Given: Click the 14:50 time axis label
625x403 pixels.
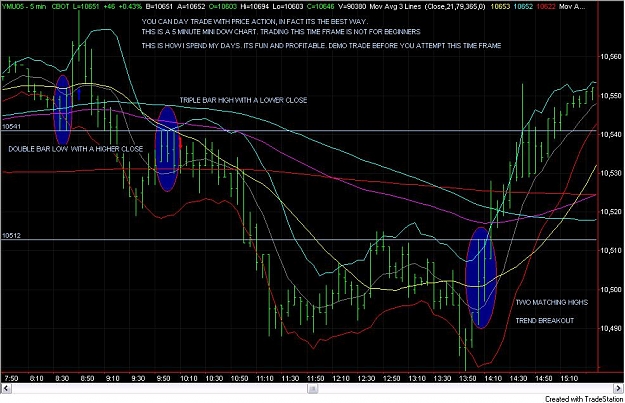Looking at the screenshot, I should 544,378.
